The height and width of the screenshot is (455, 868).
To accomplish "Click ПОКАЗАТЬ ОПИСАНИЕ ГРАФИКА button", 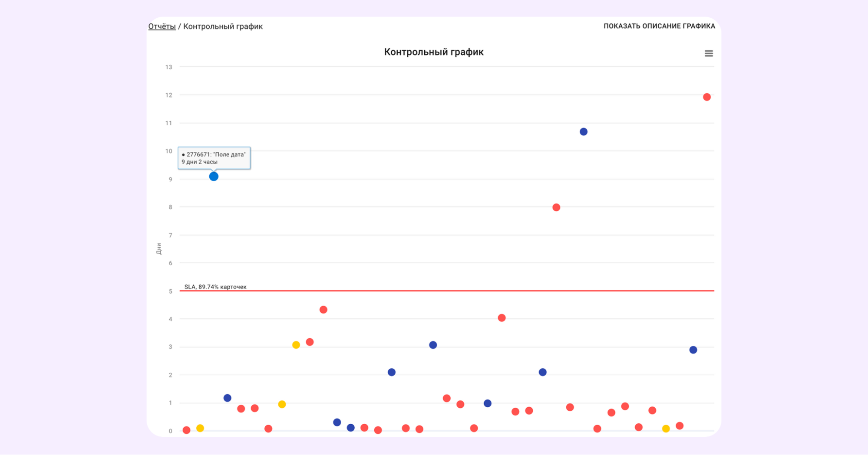I will (659, 26).
